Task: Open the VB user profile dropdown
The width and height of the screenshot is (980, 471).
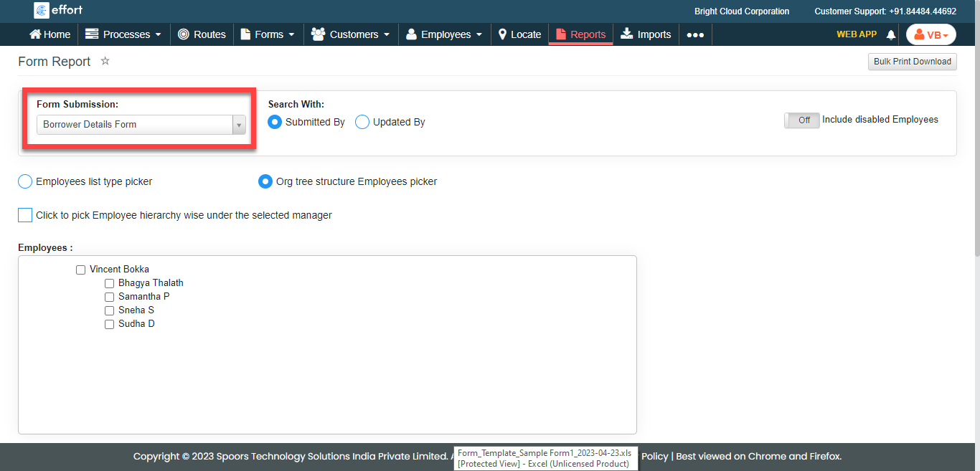Action: 930,34
